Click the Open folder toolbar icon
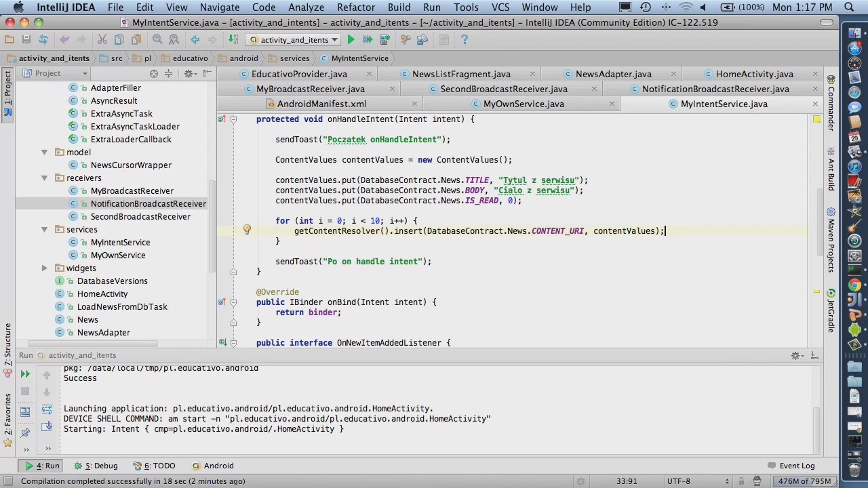868x488 pixels. click(x=10, y=40)
